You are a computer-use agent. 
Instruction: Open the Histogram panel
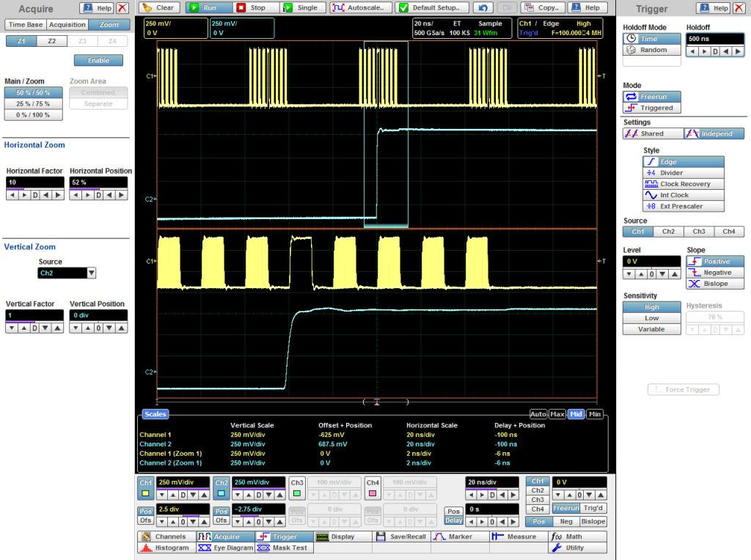[166, 548]
